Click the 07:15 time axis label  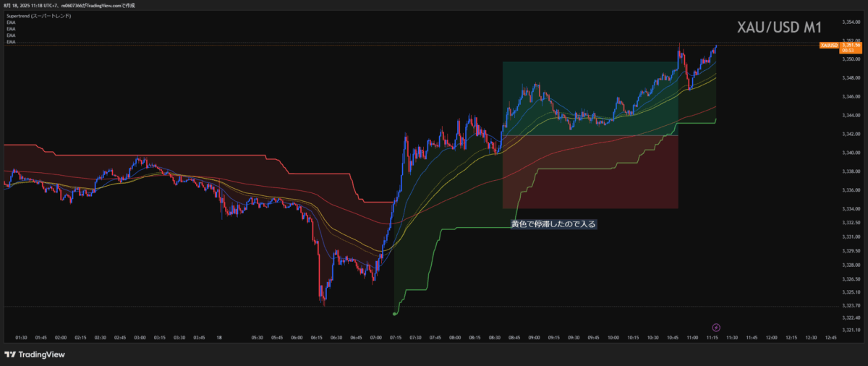click(396, 338)
